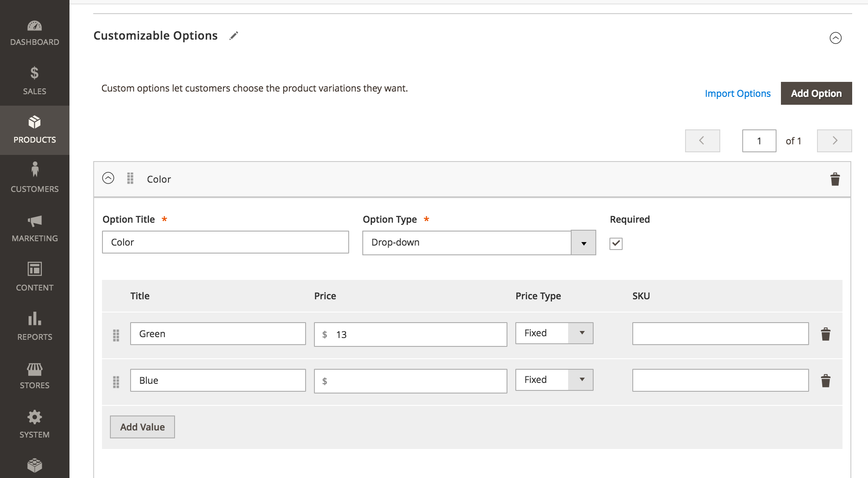This screenshot has width=868, height=478.
Task: Click the empty Blue price field
Action: tap(411, 381)
